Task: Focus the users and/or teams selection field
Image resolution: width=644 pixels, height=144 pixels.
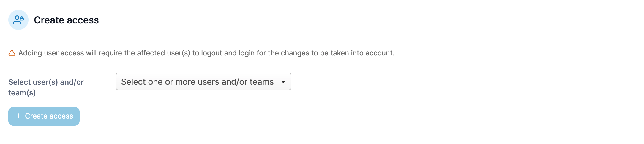Action: (203, 81)
